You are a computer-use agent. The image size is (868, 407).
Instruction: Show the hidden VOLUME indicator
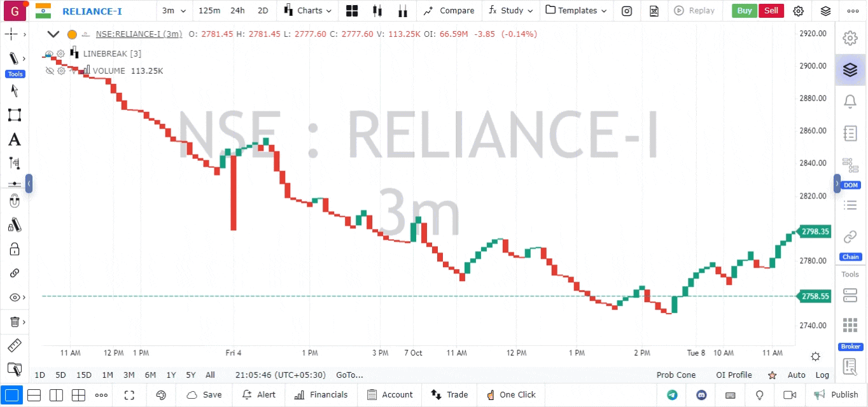(49, 71)
